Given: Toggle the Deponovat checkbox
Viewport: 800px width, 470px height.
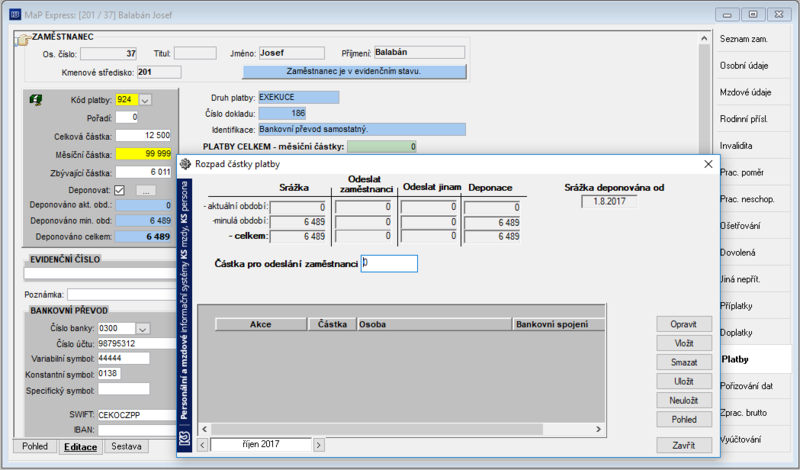Looking at the screenshot, I should point(120,190).
